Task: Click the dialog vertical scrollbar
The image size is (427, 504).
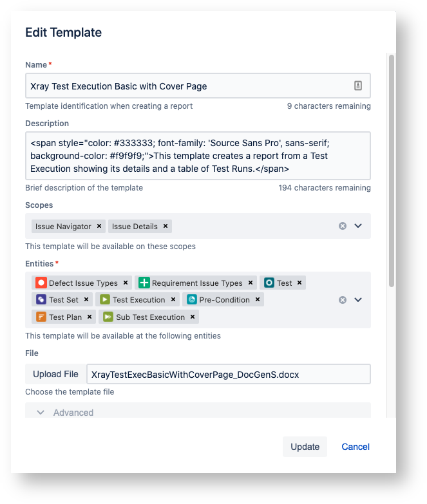Action: click(x=392, y=171)
